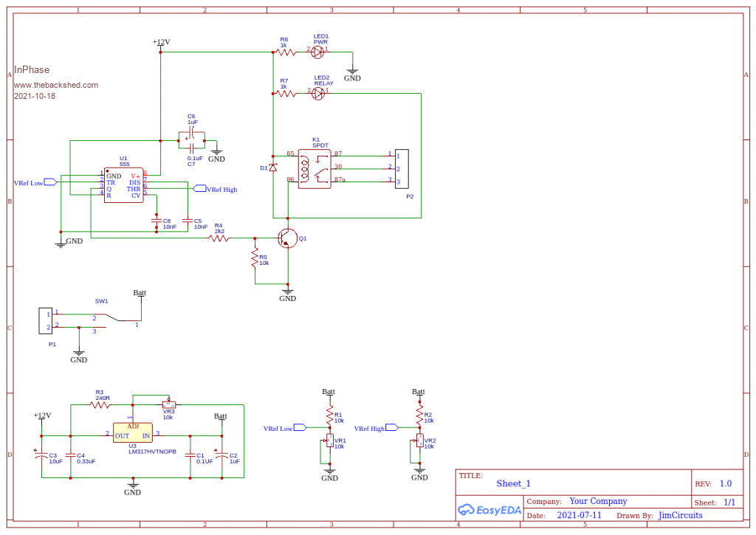Select transistor Q1 symbol
This screenshot has width=756, height=535.
point(287,238)
